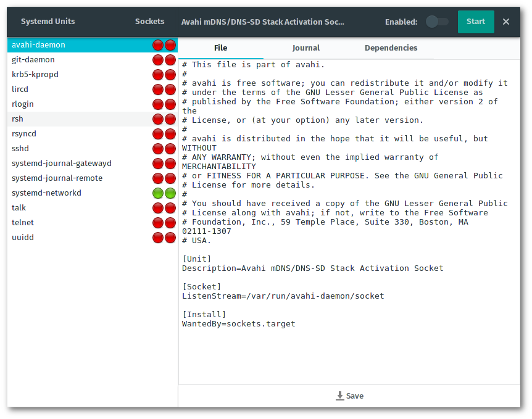Screen dimensions: 532x419
Task: Click the '# USA.' comment line
Action: (x=196, y=241)
